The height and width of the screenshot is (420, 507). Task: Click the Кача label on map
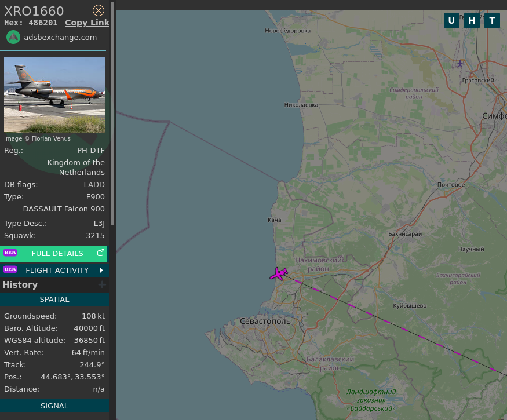click(274, 220)
